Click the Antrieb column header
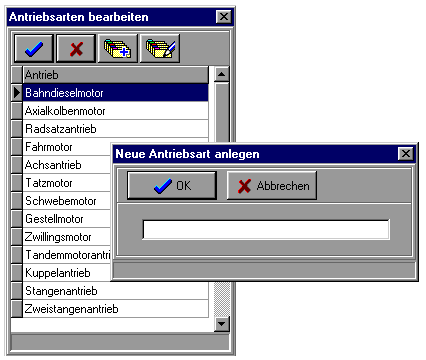 click(x=116, y=75)
